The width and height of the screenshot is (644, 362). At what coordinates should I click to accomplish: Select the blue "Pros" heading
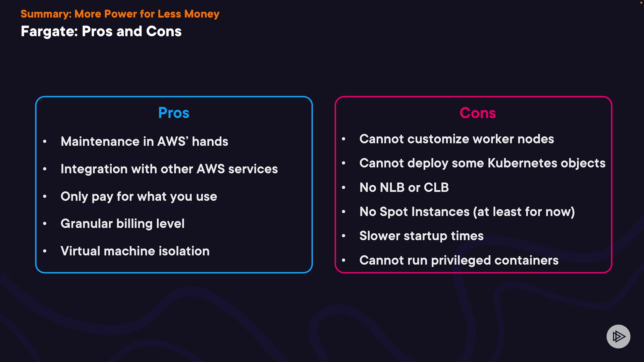174,113
